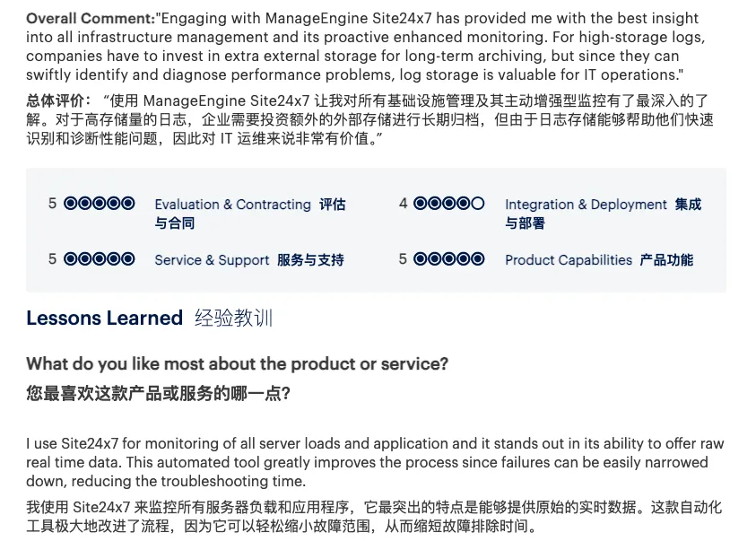Click the Service & Support label
Image resolution: width=756 pixels, height=550 pixels.
tap(212, 260)
